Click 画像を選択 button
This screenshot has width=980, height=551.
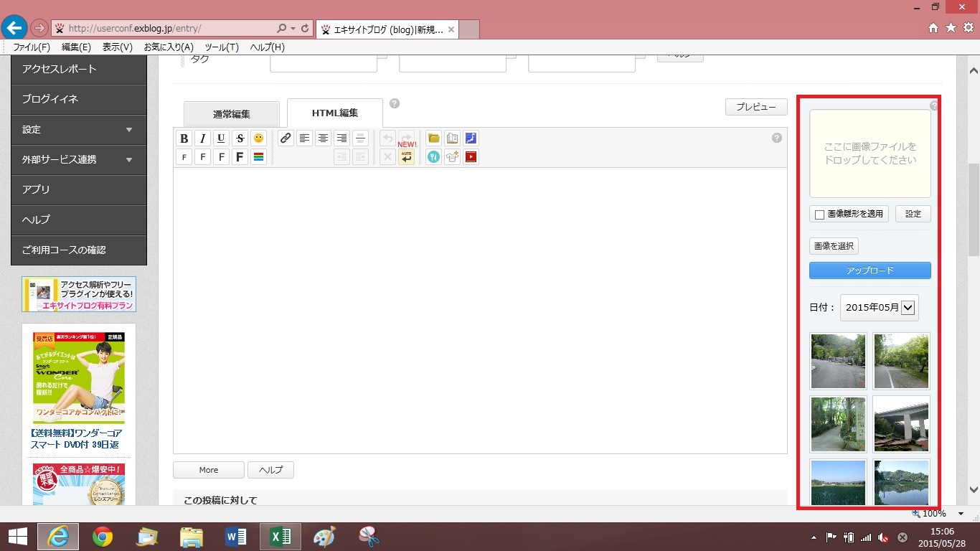coord(834,246)
